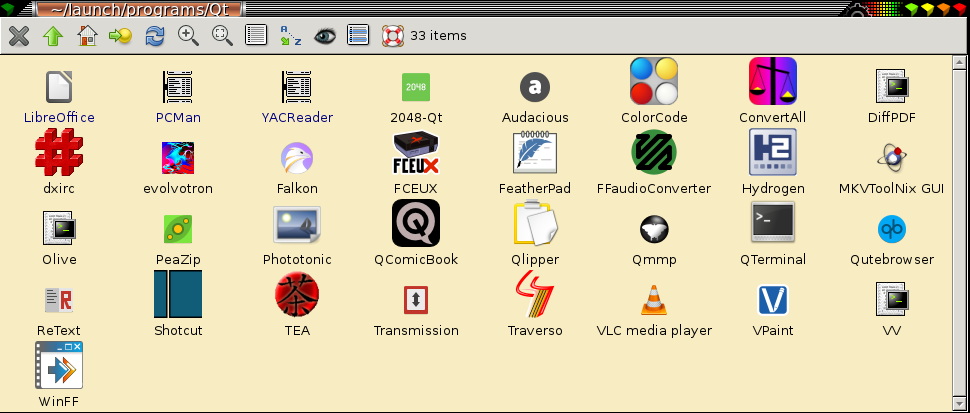The width and height of the screenshot is (970, 413).
Task: Open Traverso
Action: 535,294
